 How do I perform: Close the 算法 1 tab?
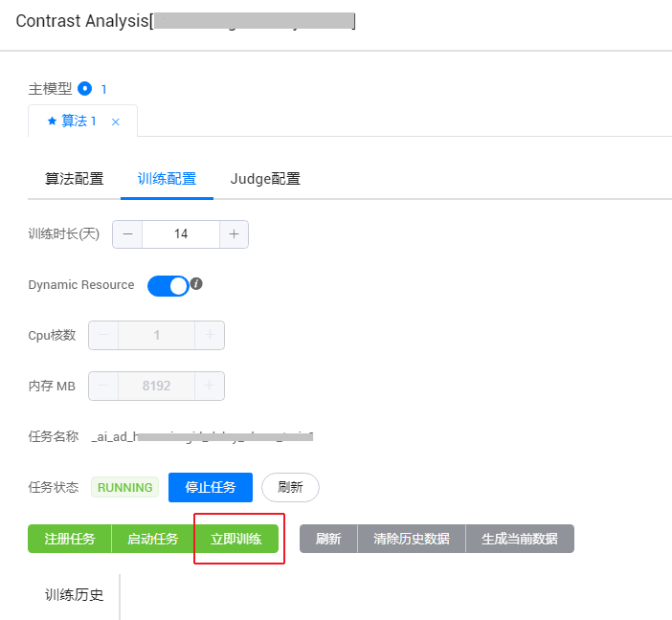tap(116, 122)
